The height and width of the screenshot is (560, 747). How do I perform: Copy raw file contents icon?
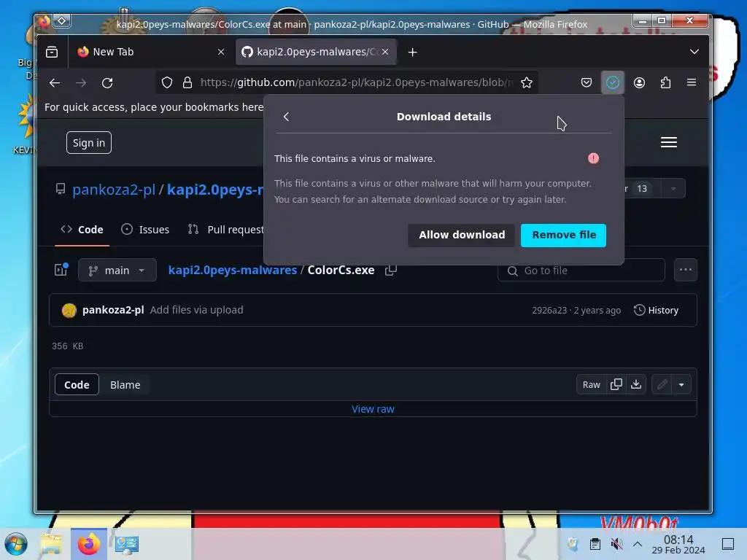(x=616, y=385)
